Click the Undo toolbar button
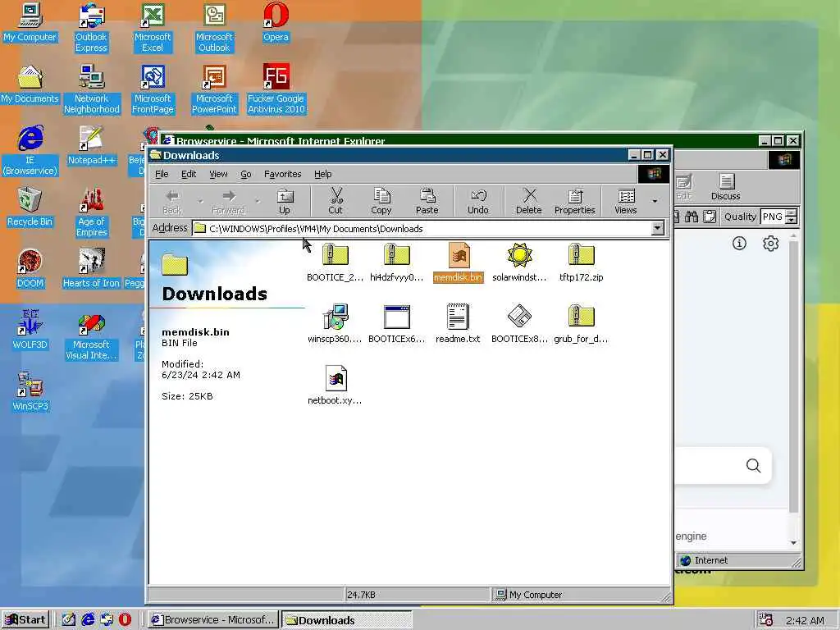The image size is (840, 630). point(478,202)
